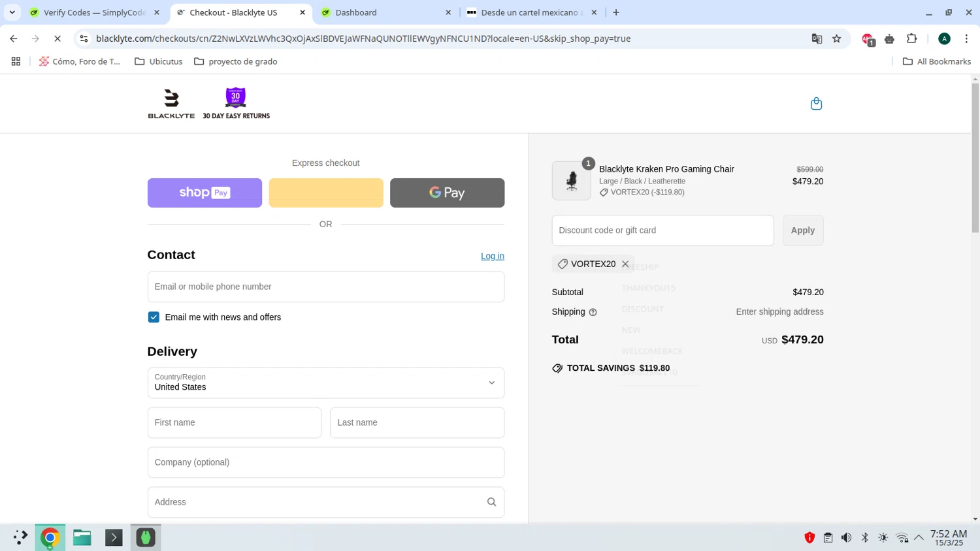The width and height of the screenshot is (980, 551).
Task: Open the brightness tray icon
Action: tap(883, 538)
